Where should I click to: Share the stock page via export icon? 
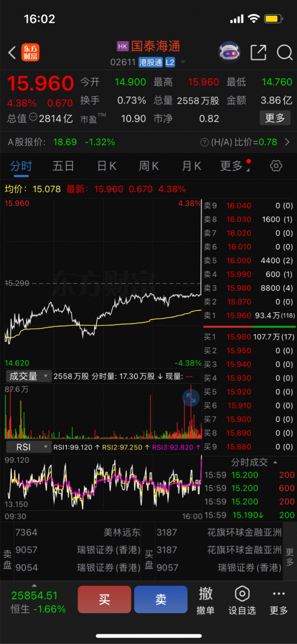point(258,52)
